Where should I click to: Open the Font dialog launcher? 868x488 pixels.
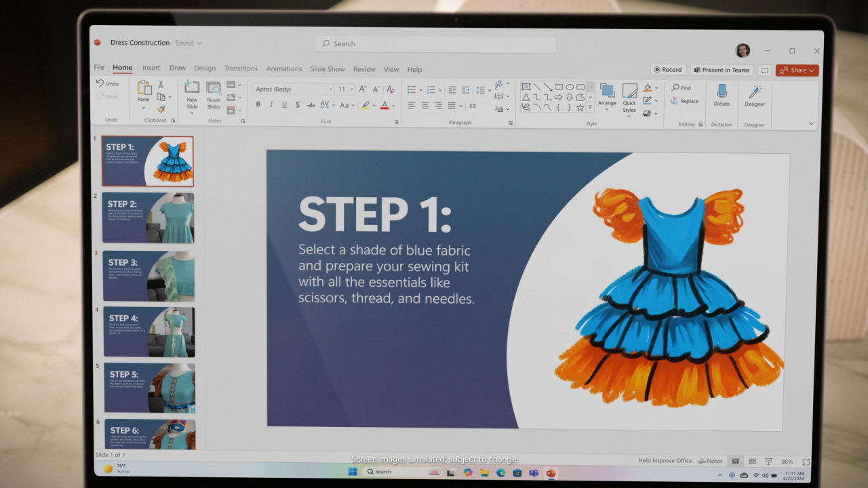click(397, 122)
